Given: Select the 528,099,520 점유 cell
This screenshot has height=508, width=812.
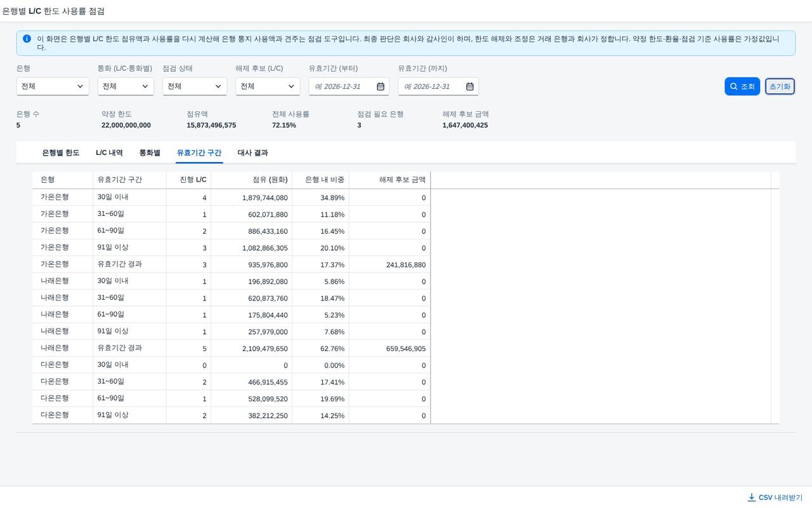Looking at the screenshot, I should [x=251, y=399].
